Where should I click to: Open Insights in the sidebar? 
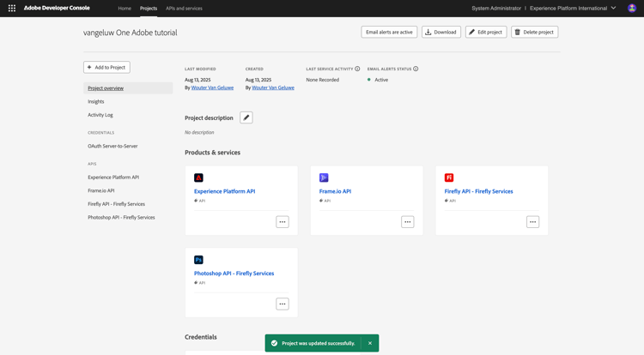(96, 102)
